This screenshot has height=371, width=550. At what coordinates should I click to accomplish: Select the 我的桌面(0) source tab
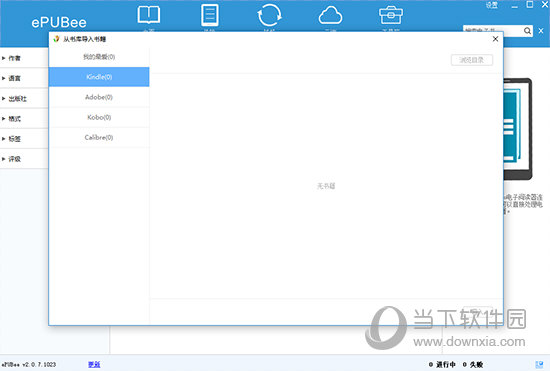click(x=99, y=57)
